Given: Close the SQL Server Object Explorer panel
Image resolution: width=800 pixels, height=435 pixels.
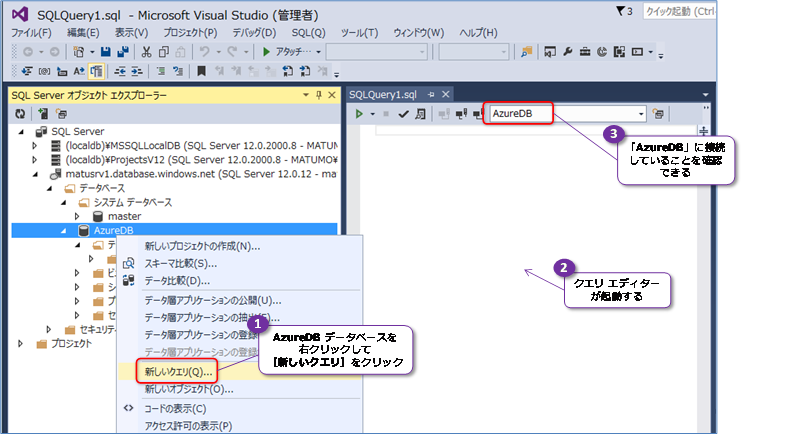Looking at the screenshot, I should (x=332, y=95).
